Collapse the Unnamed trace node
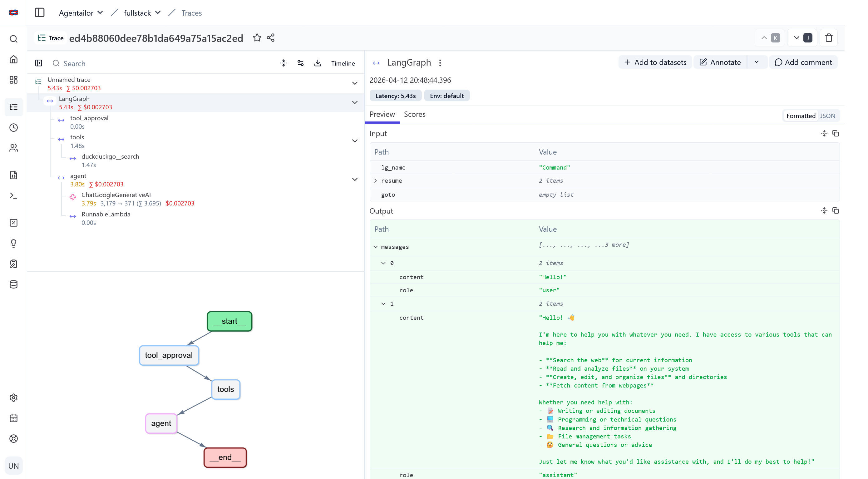The image size is (868, 479). (x=355, y=83)
